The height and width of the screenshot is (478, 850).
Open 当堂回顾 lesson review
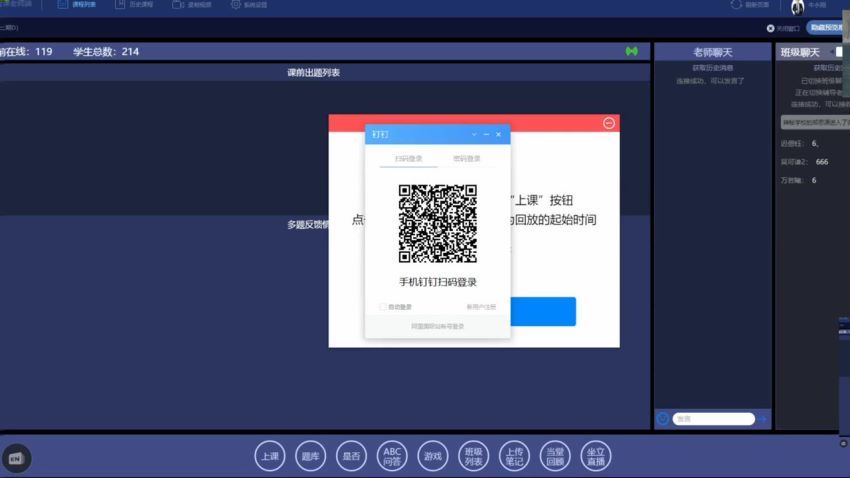556,456
